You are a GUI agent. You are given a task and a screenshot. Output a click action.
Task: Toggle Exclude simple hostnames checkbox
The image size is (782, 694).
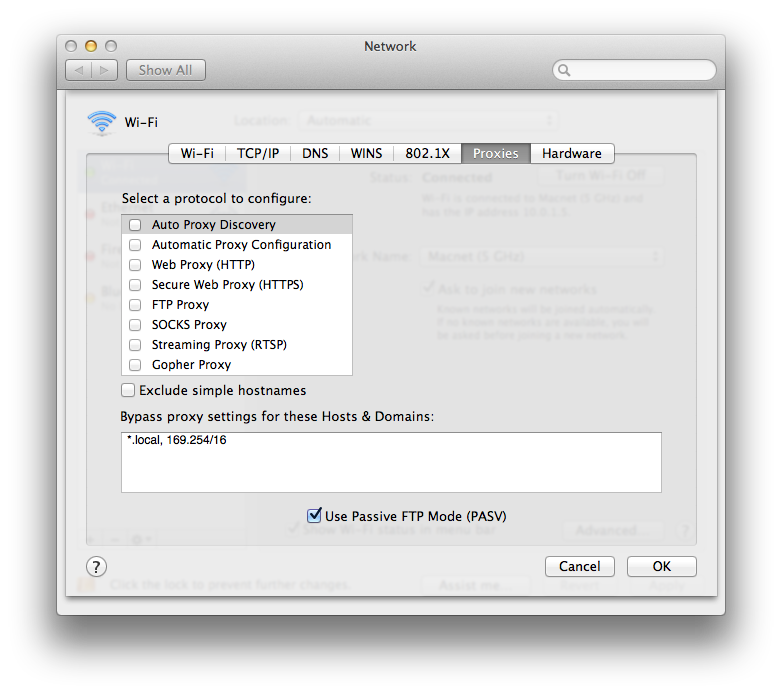click(128, 390)
